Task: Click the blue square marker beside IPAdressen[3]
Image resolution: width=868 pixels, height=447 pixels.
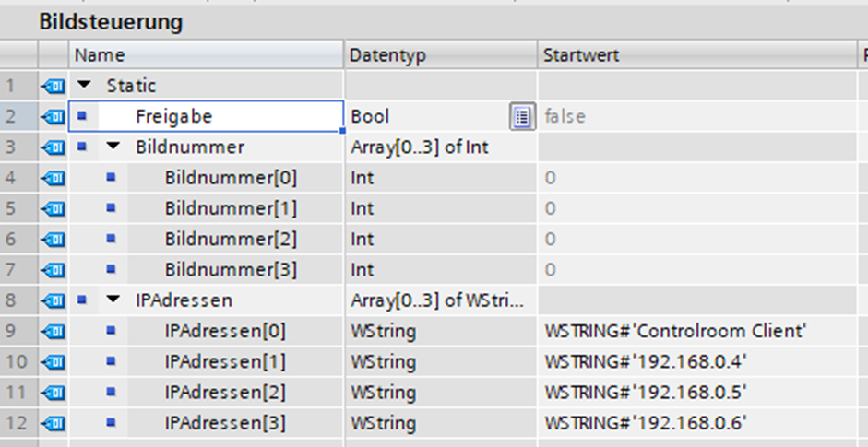Action: [x=112, y=424]
